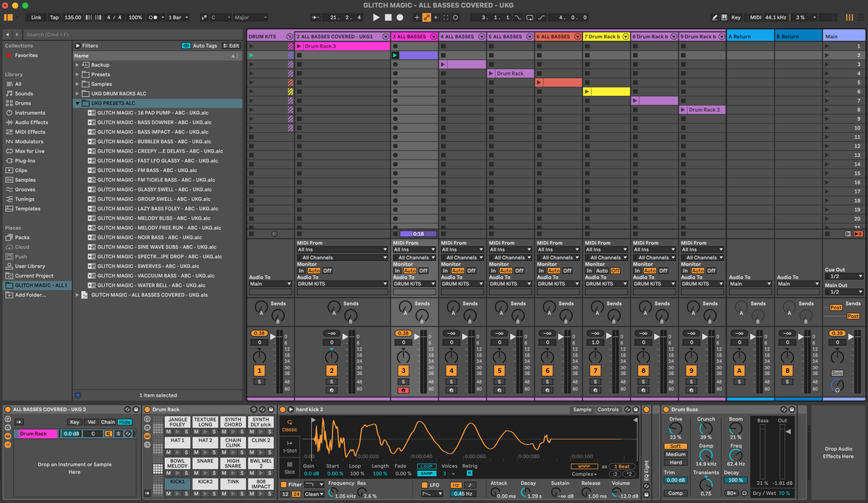Expand the UKG DRUM RACKS ALC folder
This screenshot has height=503, width=868.
pyautogui.click(x=77, y=93)
